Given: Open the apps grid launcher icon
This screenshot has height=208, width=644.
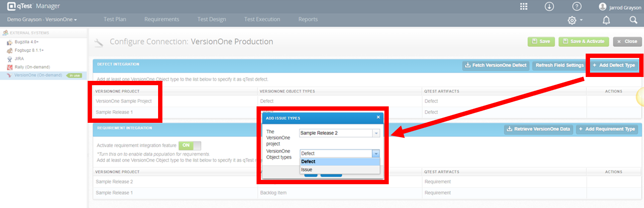Looking at the screenshot, I should [523, 6].
